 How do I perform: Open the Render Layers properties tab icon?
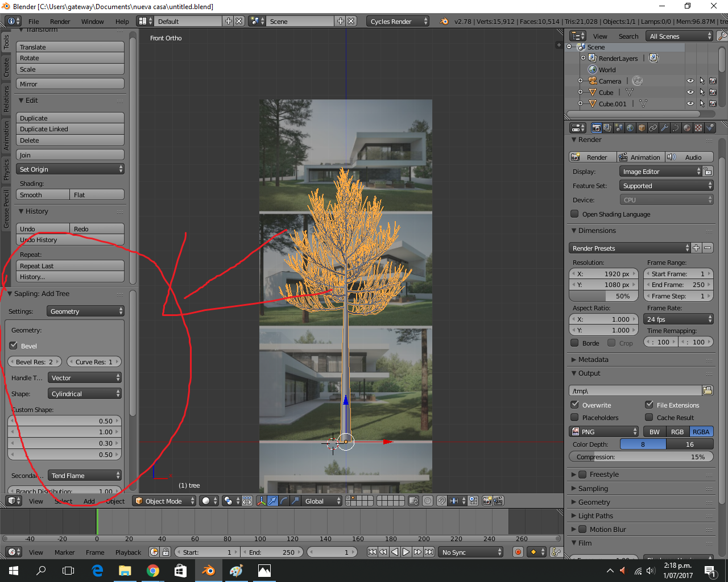(x=607, y=128)
